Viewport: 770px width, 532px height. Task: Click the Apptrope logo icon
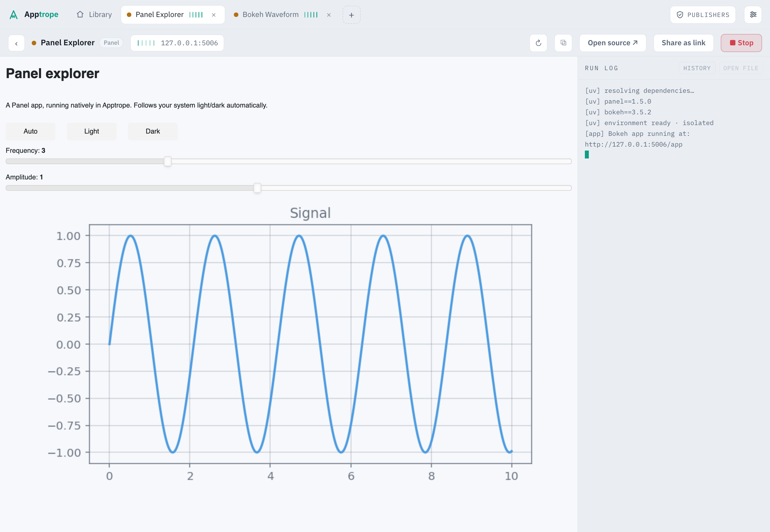[x=13, y=15]
